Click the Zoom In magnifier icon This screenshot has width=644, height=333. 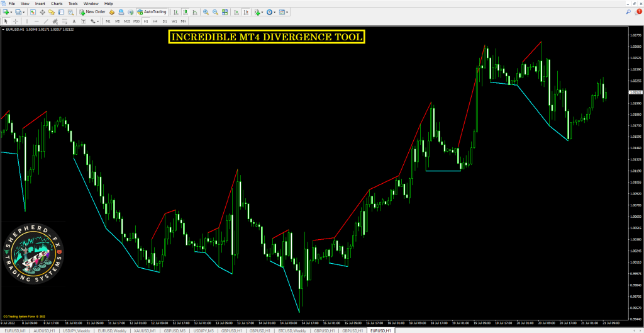[x=206, y=12]
